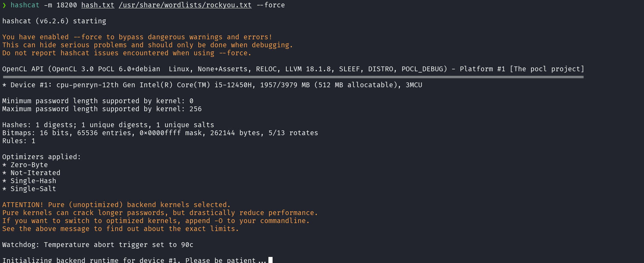Click the Zero-Byte optimizer entry
The image size is (644, 263).
click(29, 165)
